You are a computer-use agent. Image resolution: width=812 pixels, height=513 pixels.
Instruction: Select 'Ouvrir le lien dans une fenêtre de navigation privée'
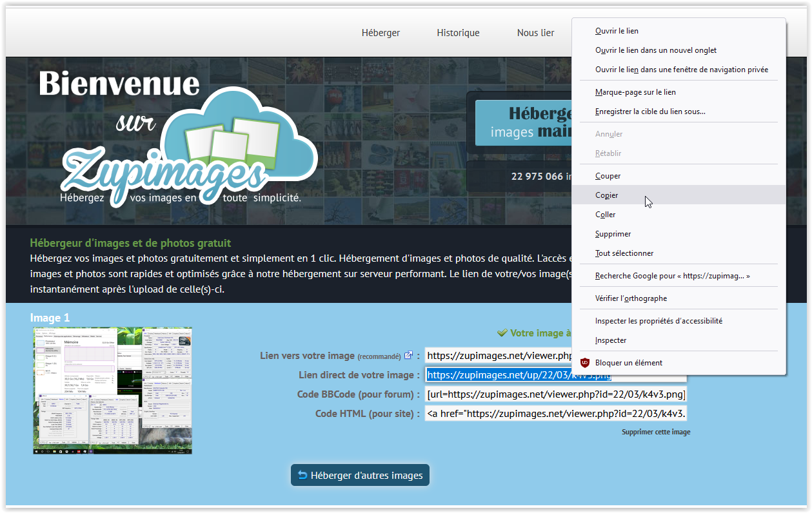(678, 70)
